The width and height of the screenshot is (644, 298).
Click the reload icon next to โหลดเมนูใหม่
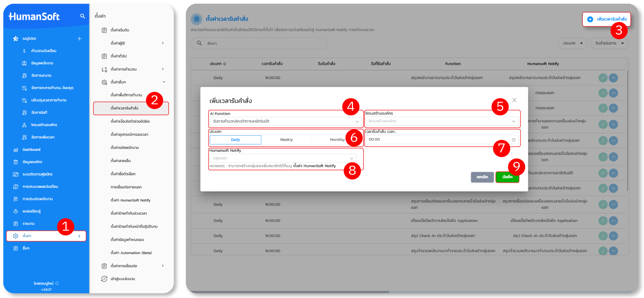click(57, 283)
